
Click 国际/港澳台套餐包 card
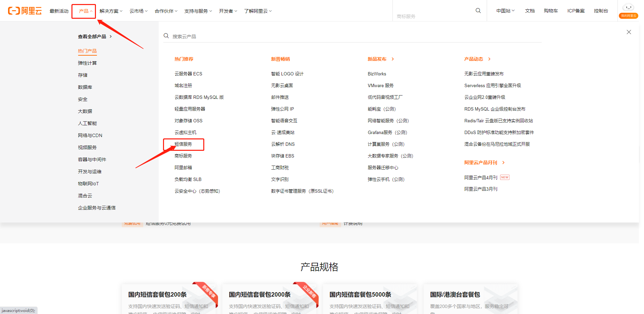[471, 299]
